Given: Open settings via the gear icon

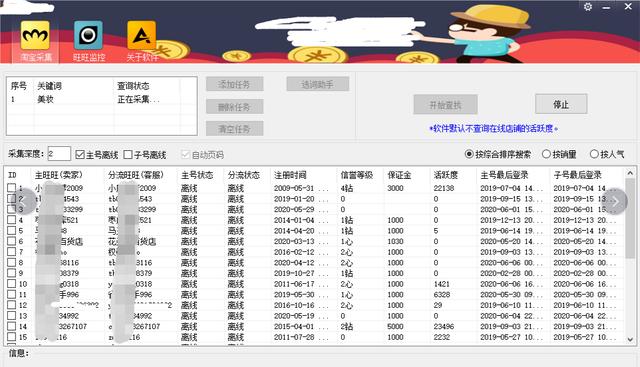Looking at the screenshot, I should coord(588,7).
